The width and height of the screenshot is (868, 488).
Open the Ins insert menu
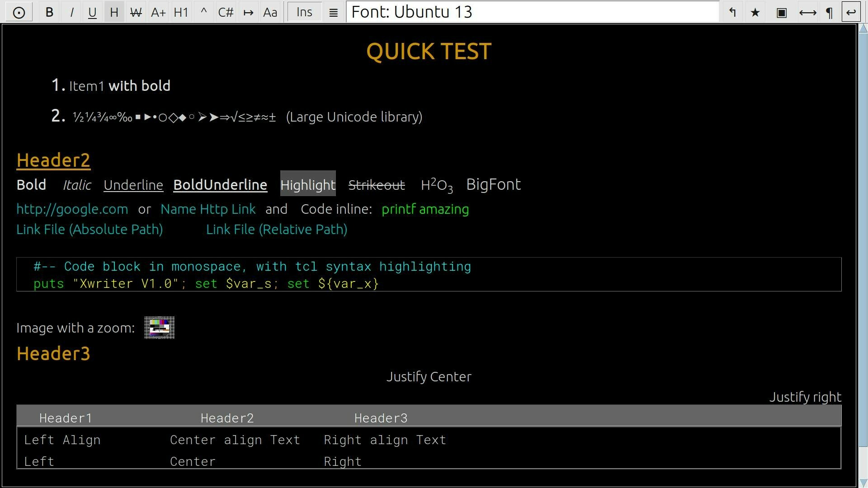(x=304, y=12)
